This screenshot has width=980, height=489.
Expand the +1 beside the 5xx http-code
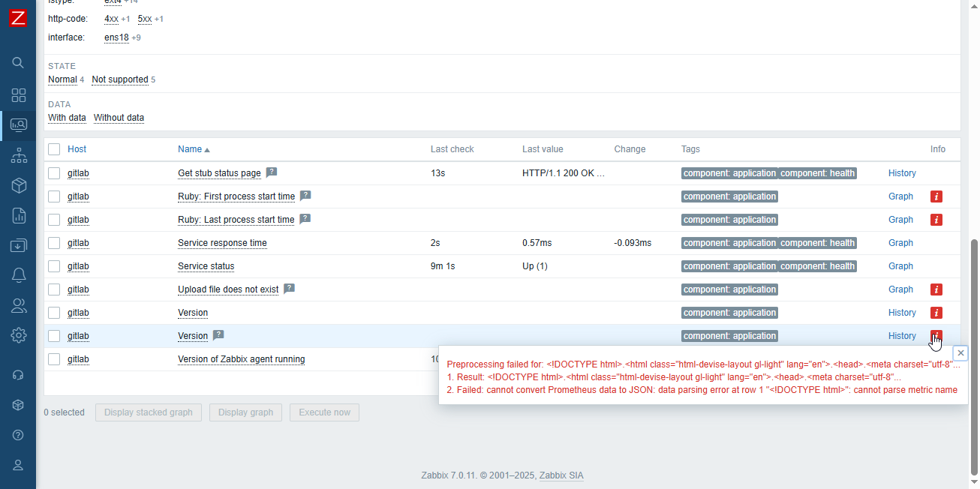point(159,19)
